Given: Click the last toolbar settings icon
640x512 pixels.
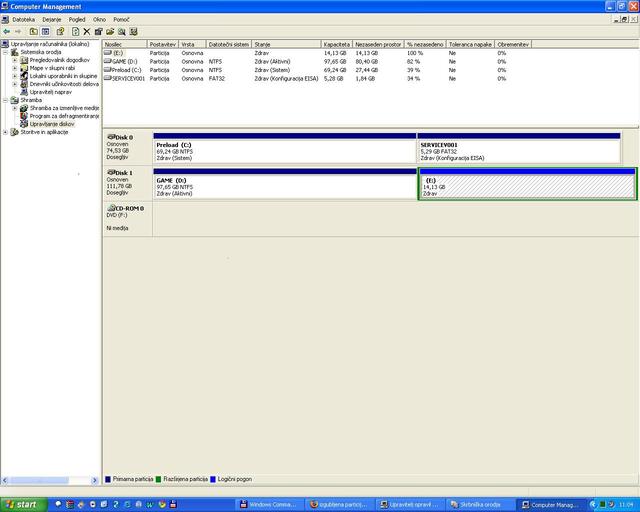Looking at the screenshot, I should [x=133, y=31].
